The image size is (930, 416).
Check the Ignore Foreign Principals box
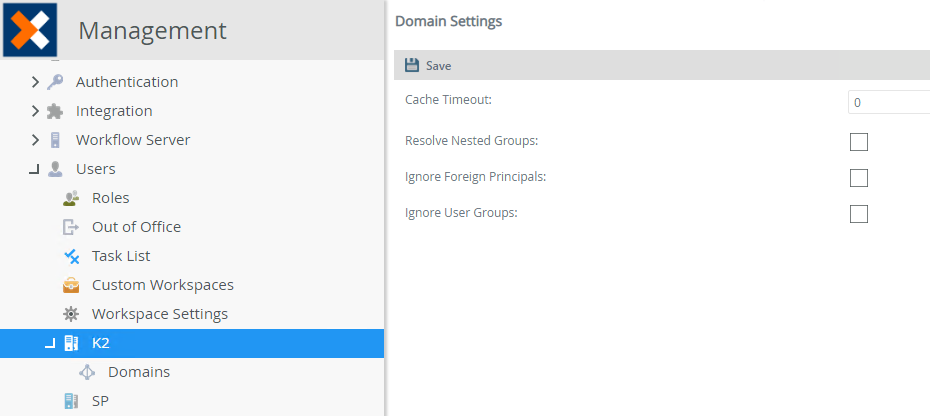858,178
